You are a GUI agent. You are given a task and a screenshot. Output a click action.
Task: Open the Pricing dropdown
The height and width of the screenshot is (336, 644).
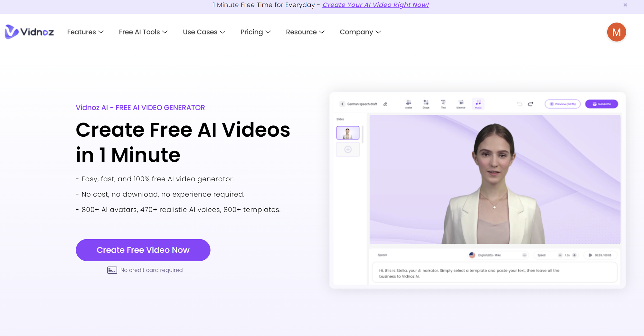click(256, 32)
